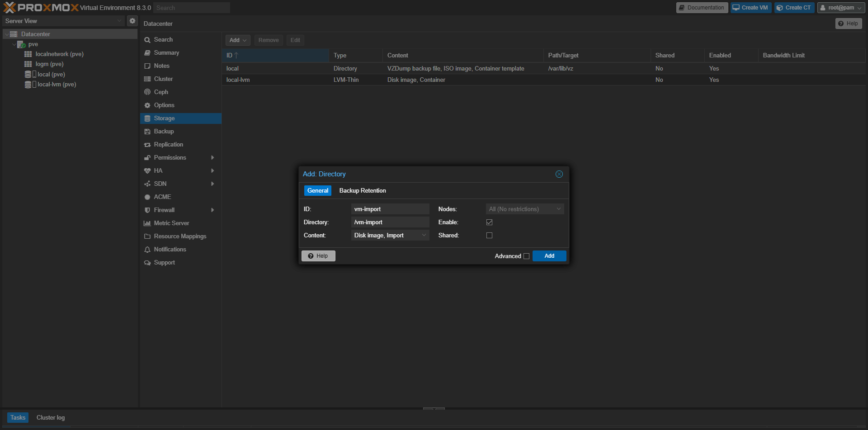
Task: Enable the Shared checkbox
Action: coord(489,235)
